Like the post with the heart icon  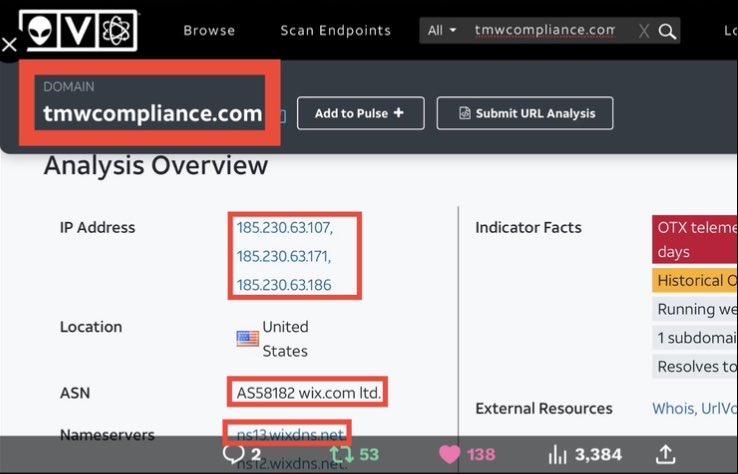tap(450, 455)
